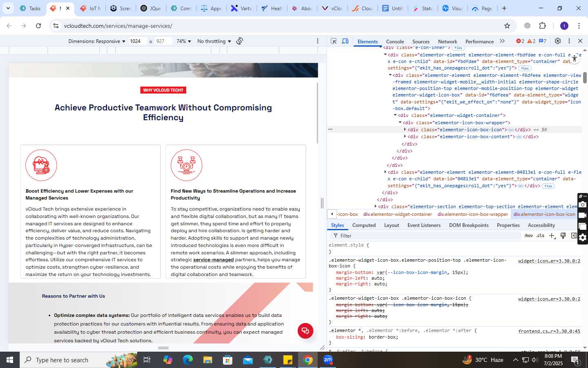The width and height of the screenshot is (588, 368).
Task: Open the Sources tab
Action: 421,41
